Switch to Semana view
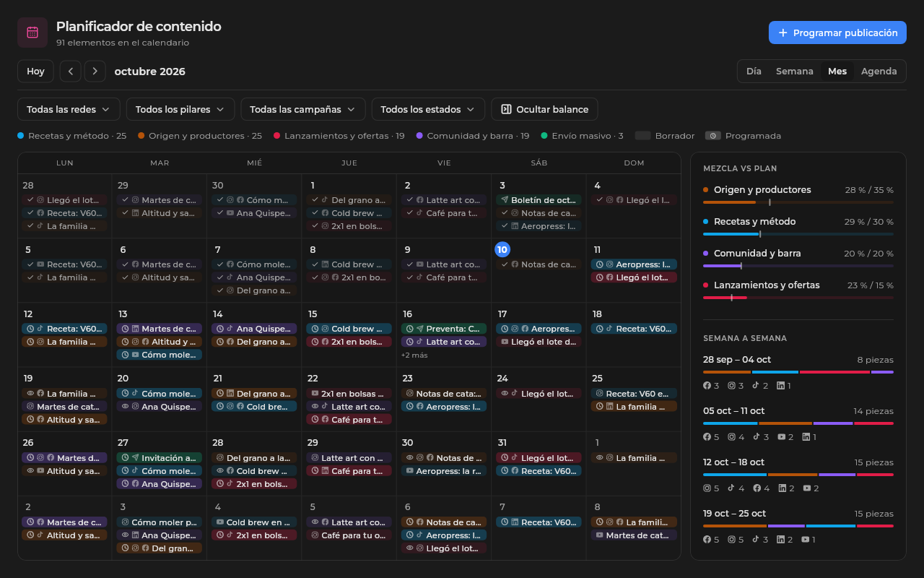The image size is (924, 578). click(794, 72)
